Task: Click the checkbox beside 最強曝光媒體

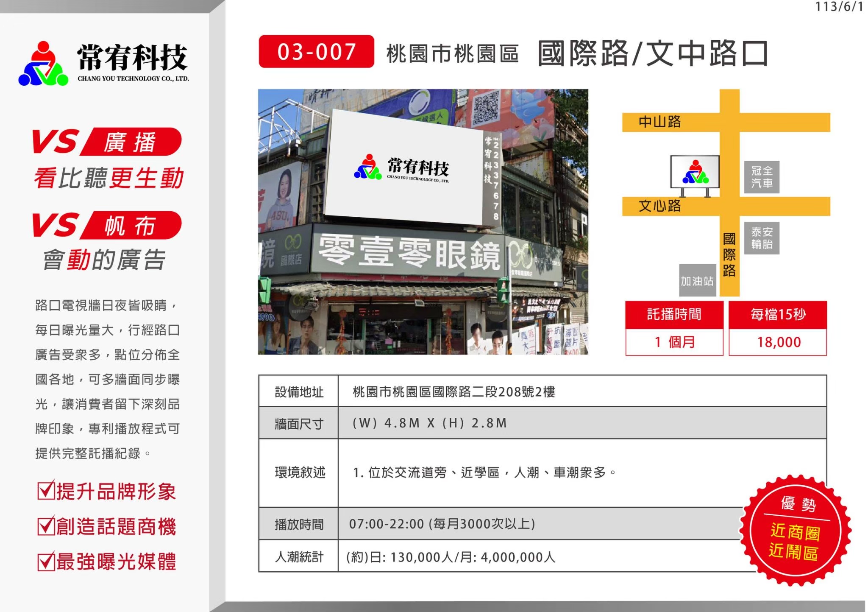Action: [46, 562]
